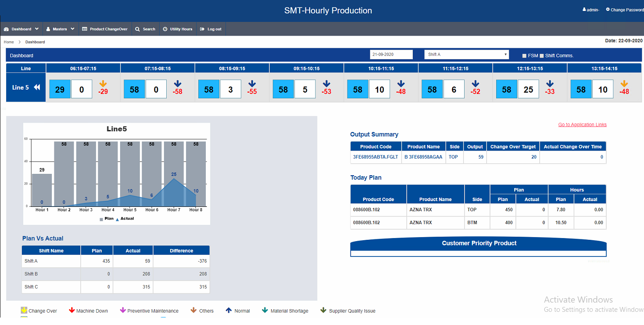Open the Utility Hours menu item
644x325 pixels.
click(x=178, y=29)
